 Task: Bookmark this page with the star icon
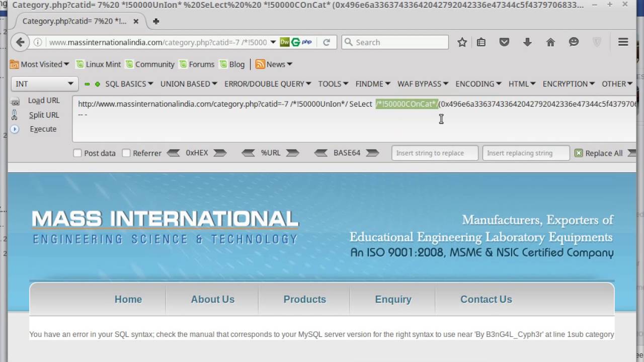pos(462,42)
